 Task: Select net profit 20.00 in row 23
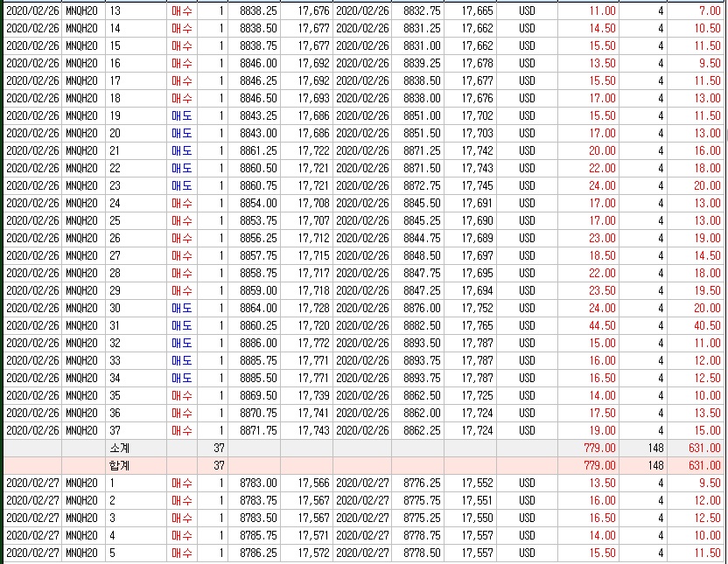(x=707, y=185)
